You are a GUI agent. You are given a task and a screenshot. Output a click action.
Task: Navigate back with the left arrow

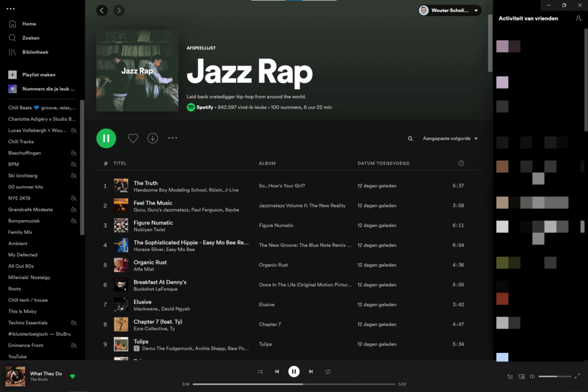[102, 10]
